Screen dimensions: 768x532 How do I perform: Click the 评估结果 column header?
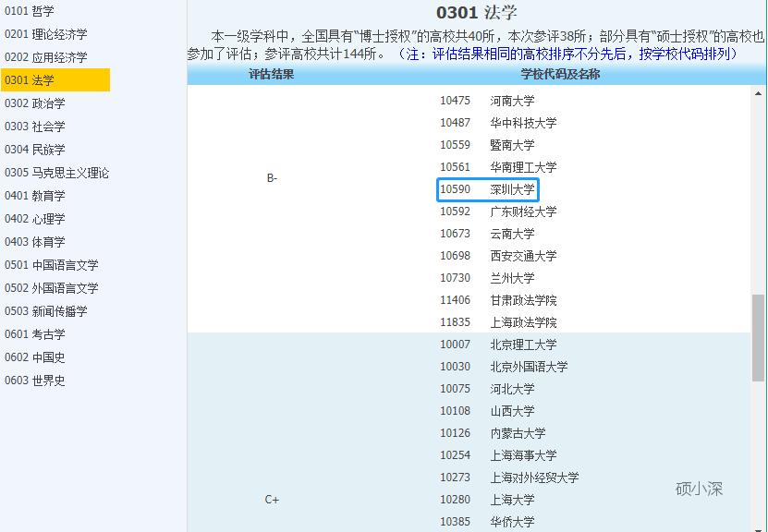click(271, 76)
